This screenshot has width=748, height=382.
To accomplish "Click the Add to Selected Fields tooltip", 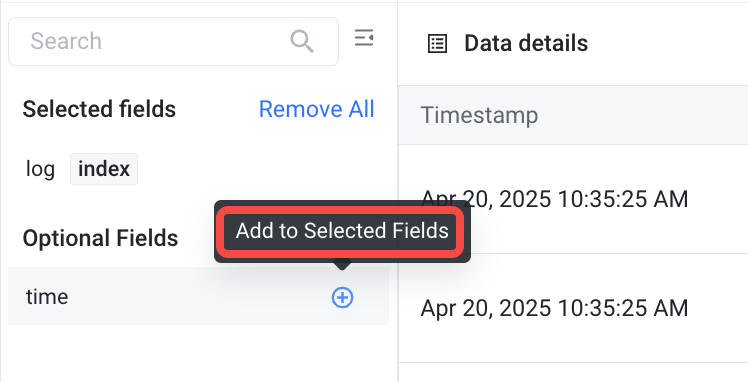I will 342,231.
